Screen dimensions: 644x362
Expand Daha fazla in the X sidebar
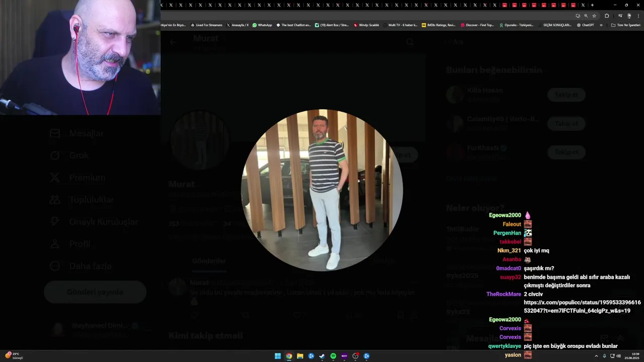[x=80, y=266]
